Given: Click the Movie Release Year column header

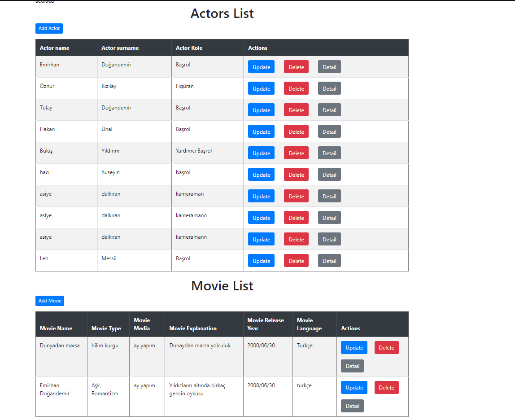Looking at the screenshot, I should (x=265, y=324).
